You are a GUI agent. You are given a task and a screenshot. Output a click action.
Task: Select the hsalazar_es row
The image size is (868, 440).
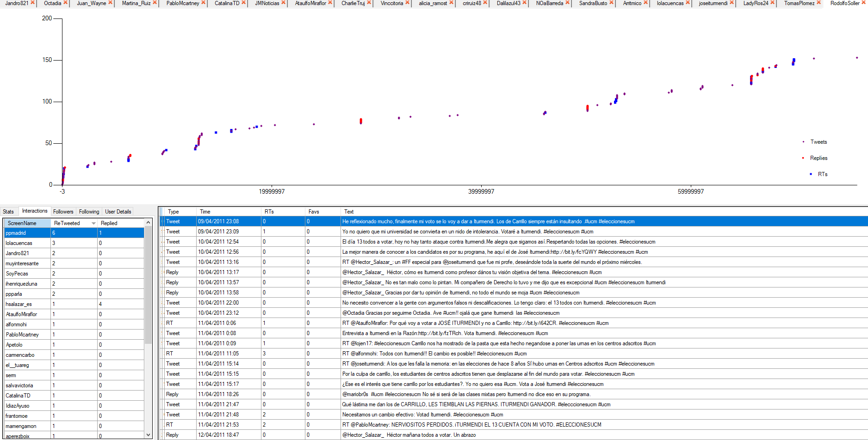click(74, 304)
